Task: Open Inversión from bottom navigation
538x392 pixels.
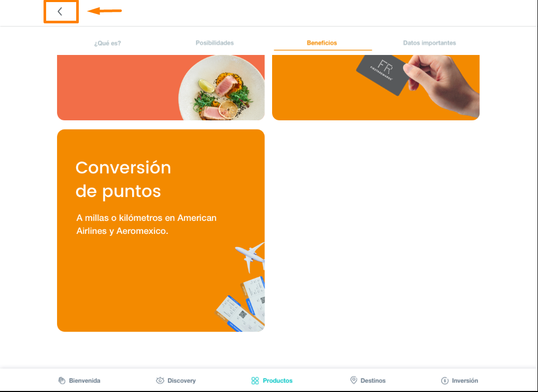Action: (x=465, y=380)
